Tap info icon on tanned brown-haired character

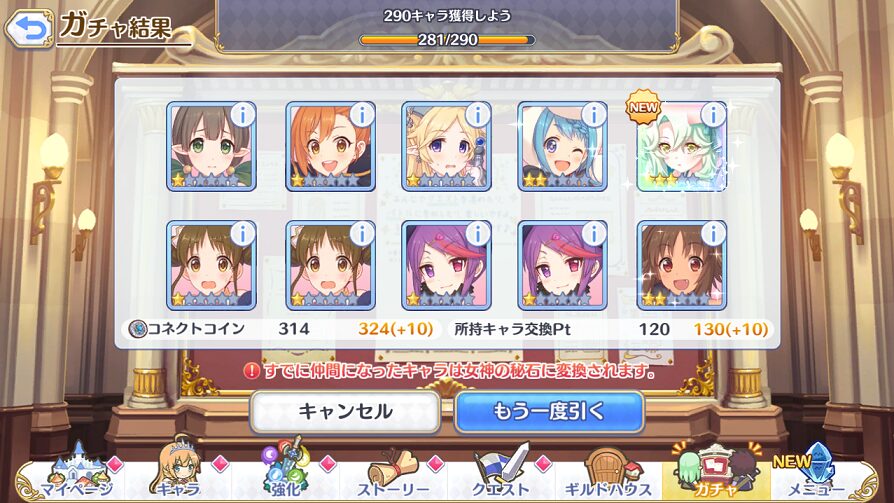pyautogui.click(x=713, y=234)
